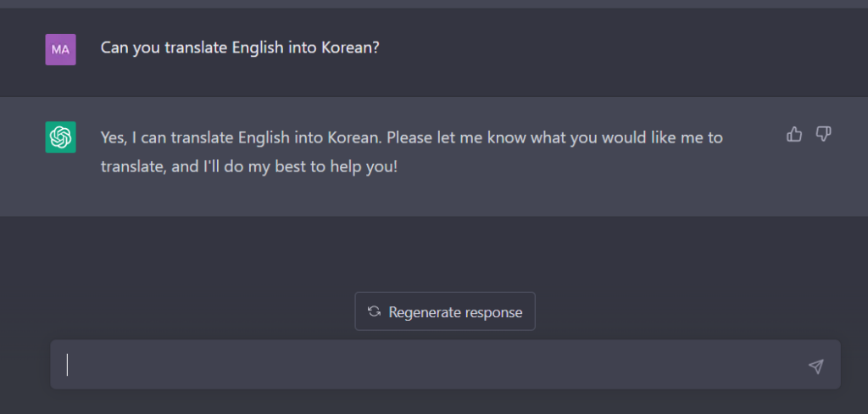This screenshot has height=414, width=868.
Task: Click the blinking text cursor in input box
Action: (68, 365)
